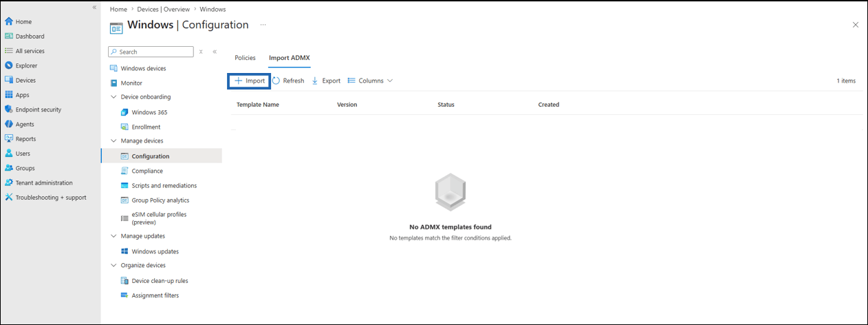Open the Enrollment icon
The width and height of the screenshot is (868, 325).
coord(124,127)
